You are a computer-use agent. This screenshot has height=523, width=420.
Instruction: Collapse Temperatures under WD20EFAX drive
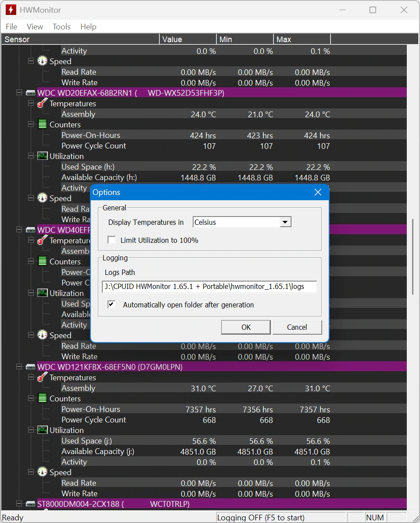(31, 103)
